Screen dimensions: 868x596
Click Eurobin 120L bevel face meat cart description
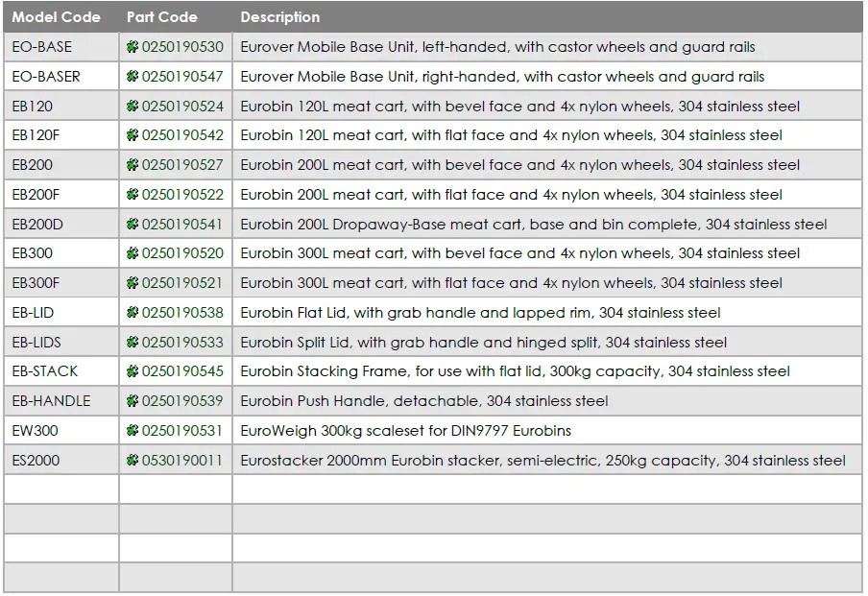pos(519,107)
